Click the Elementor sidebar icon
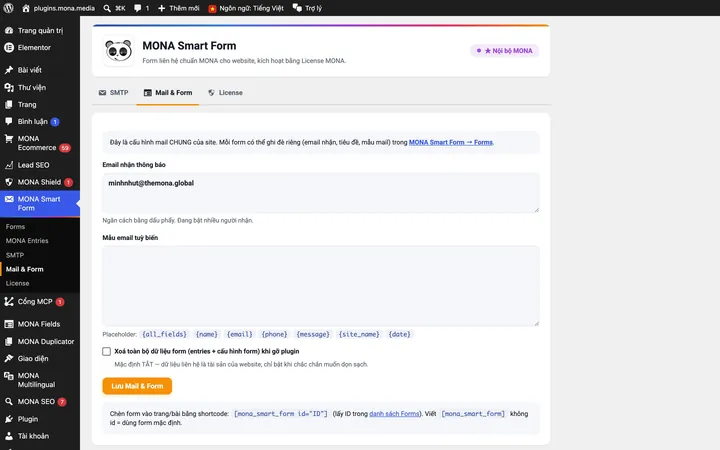Screen dimensions: 720x450 click(9, 48)
